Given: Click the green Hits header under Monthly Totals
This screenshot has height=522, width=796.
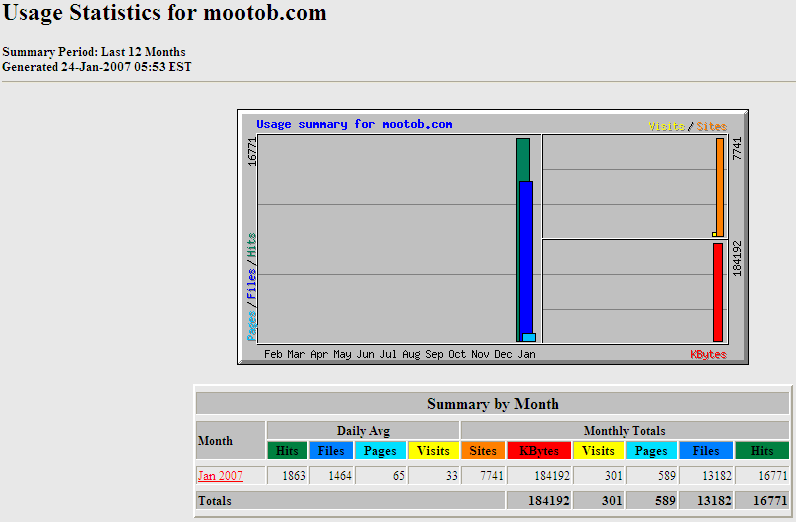Looking at the screenshot, I should (x=762, y=451).
